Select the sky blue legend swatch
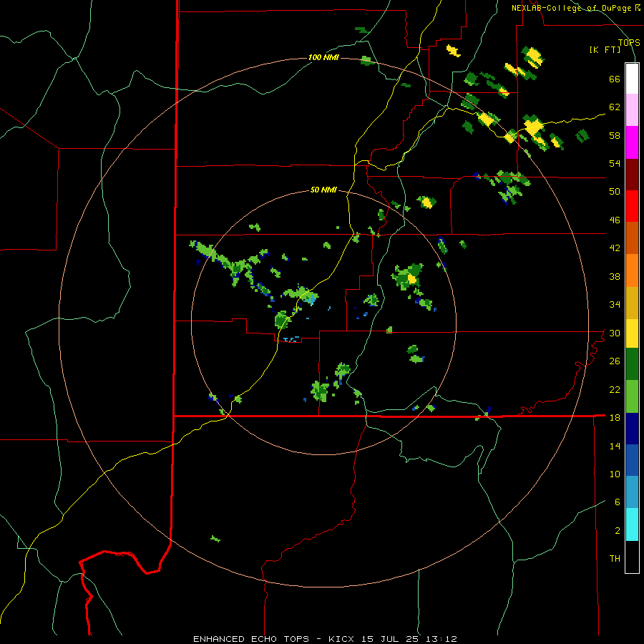This screenshot has width=644, height=644. (x=632, y=492)
